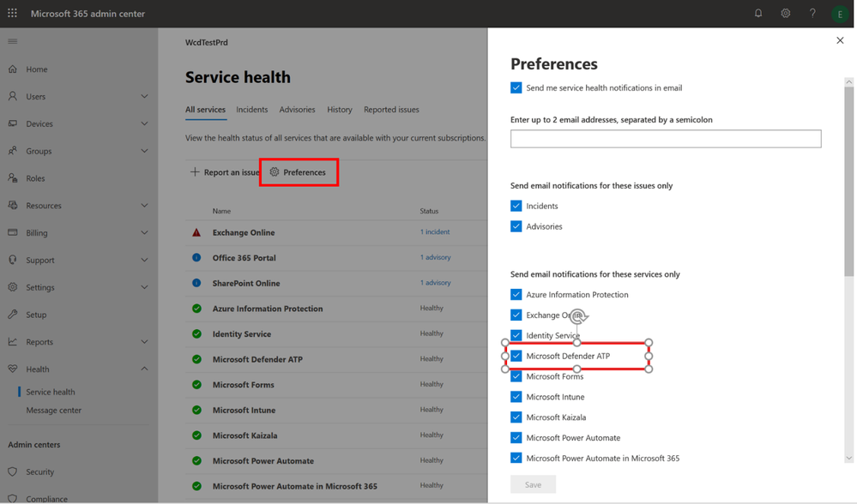The height and width of the screenshot is (504, 857).
Task: Uncheck the Incidents checkbox
Action: pyautogui.click(x=516, y=206)
